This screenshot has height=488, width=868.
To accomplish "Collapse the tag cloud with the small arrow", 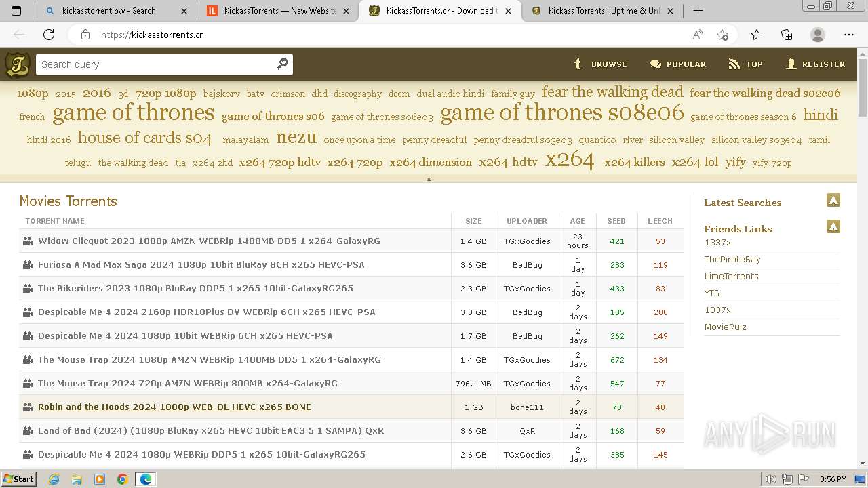I will [x=429, y=179].
